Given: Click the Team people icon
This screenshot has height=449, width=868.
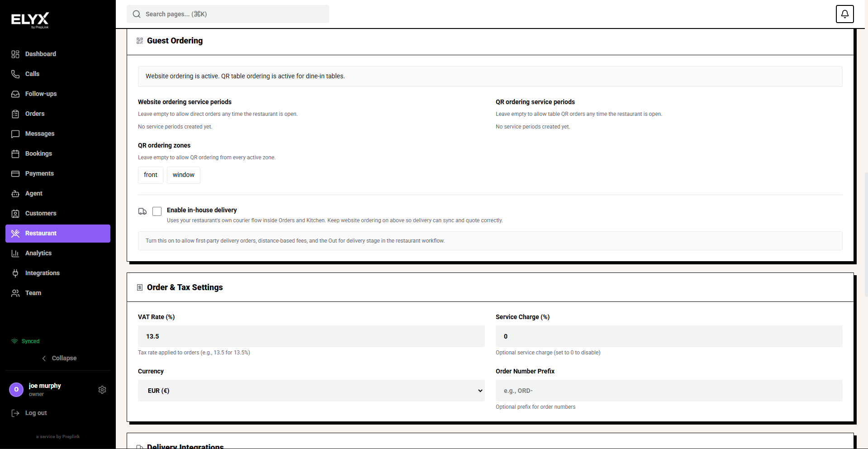Looking at the screenshot, I should click(15, 293).
